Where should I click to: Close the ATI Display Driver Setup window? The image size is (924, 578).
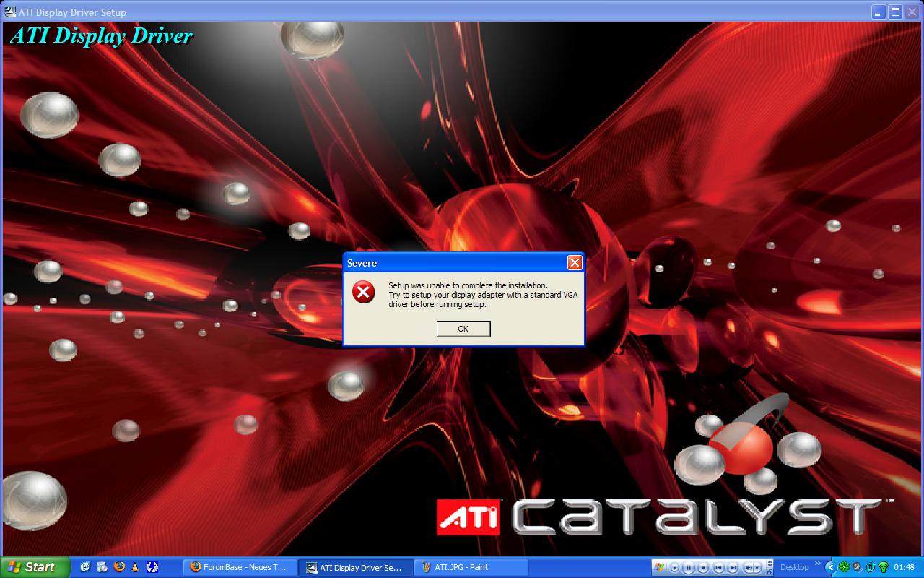(912, 12)
